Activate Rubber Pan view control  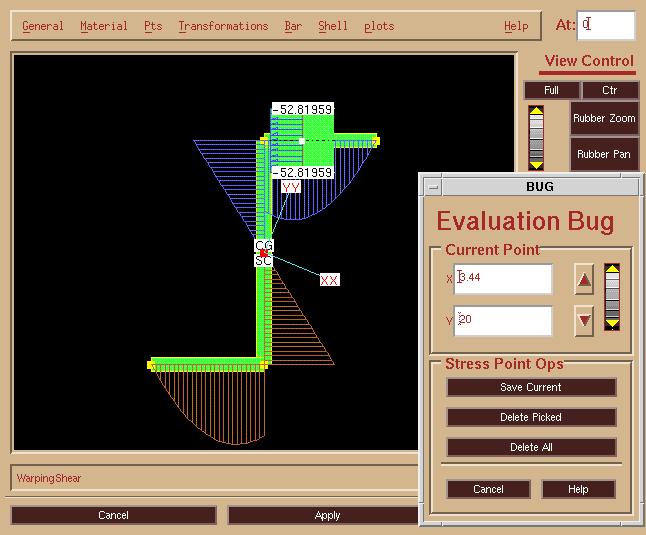604,154
